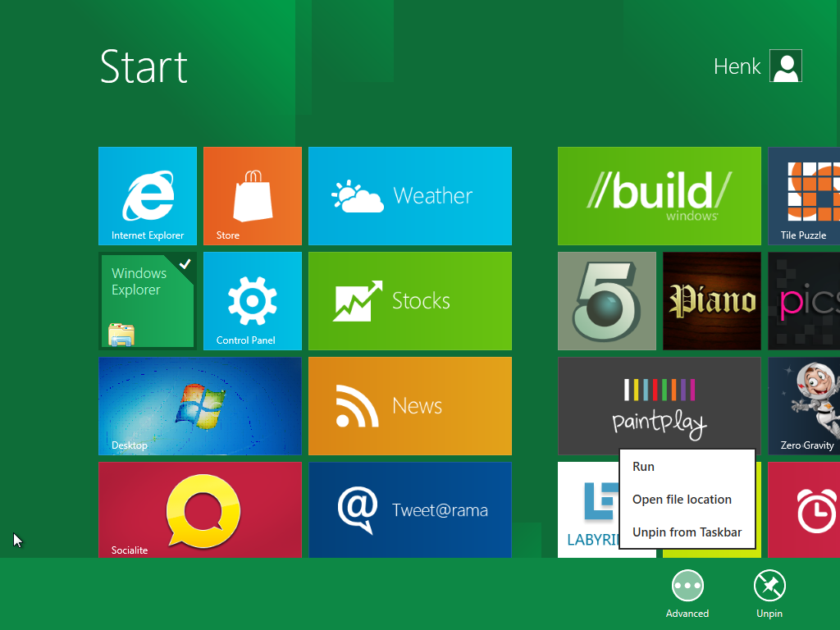840x630 pixels.
Task: Click the Advanced app bar button
Action: tap(687, 594)
